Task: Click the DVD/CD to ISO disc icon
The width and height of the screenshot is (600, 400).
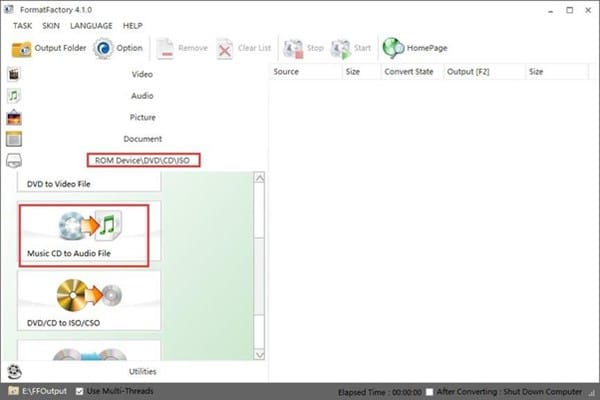Action: (89, 295)
